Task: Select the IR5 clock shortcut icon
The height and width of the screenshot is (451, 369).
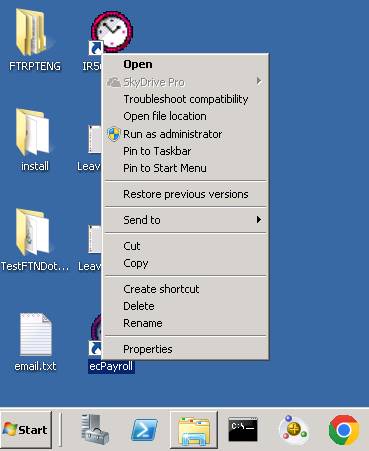Action: 111,32
